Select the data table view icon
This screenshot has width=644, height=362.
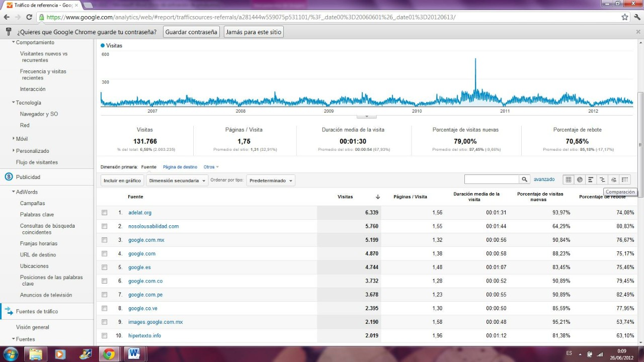point(569,179)
